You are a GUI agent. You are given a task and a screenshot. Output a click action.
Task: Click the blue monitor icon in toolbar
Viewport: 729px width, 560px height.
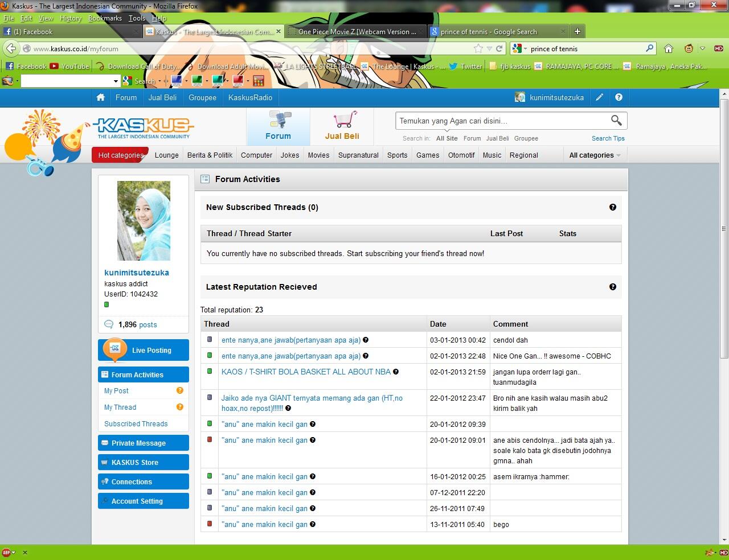(176, 81)
